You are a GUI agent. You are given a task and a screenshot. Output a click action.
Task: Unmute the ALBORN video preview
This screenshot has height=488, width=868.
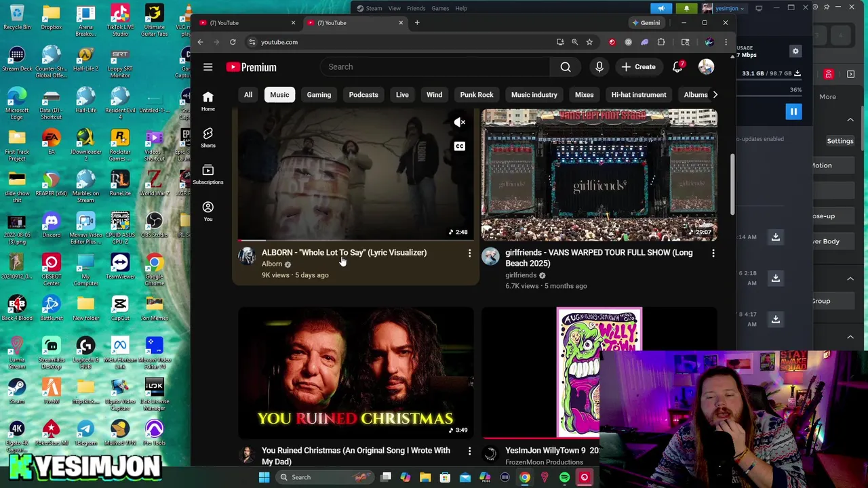pyautogui.click(x=460, y=123)
